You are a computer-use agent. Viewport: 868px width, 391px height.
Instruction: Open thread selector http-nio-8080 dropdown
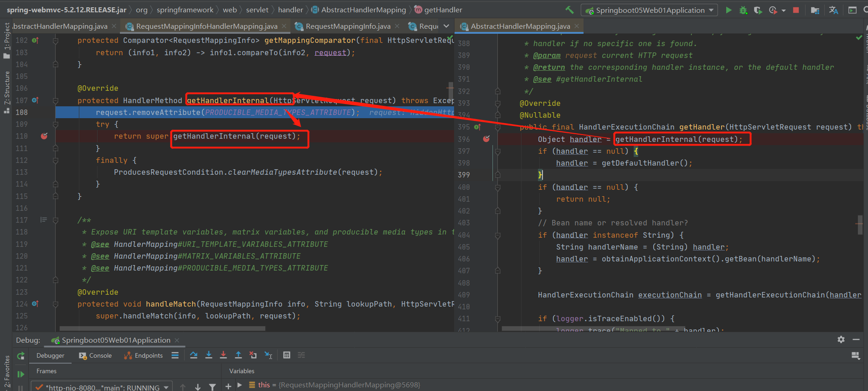pyautogui.click(x=102, y=387)
